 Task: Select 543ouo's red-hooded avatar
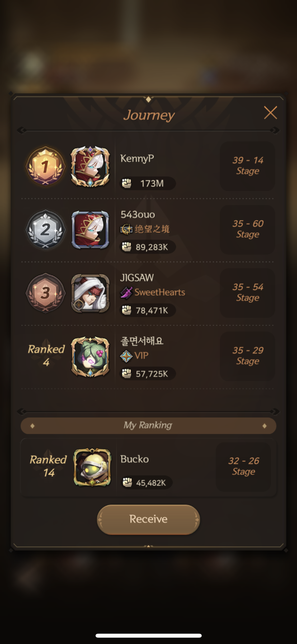[90, 230]
